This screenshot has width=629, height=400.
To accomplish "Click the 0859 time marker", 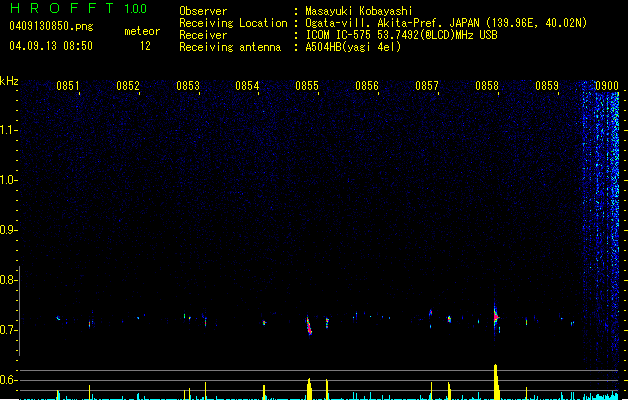I will coord(547,86).
